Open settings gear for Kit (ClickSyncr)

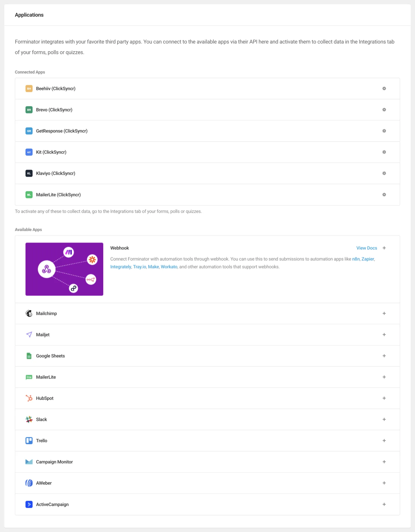coord(384,152)
